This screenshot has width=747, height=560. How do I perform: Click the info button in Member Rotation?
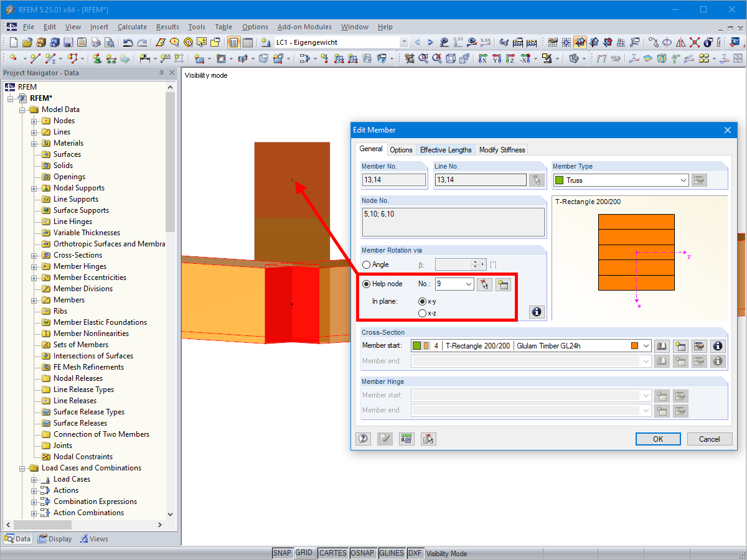tap(537, 312)
